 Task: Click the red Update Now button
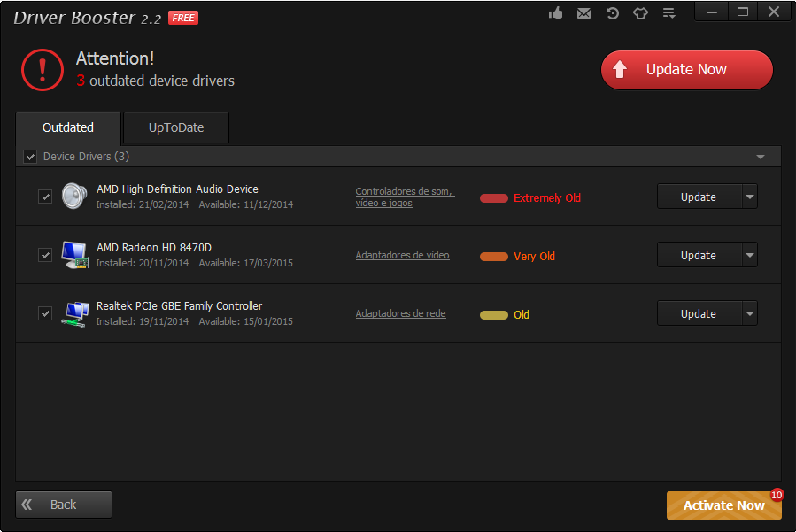tap(687, 70)
